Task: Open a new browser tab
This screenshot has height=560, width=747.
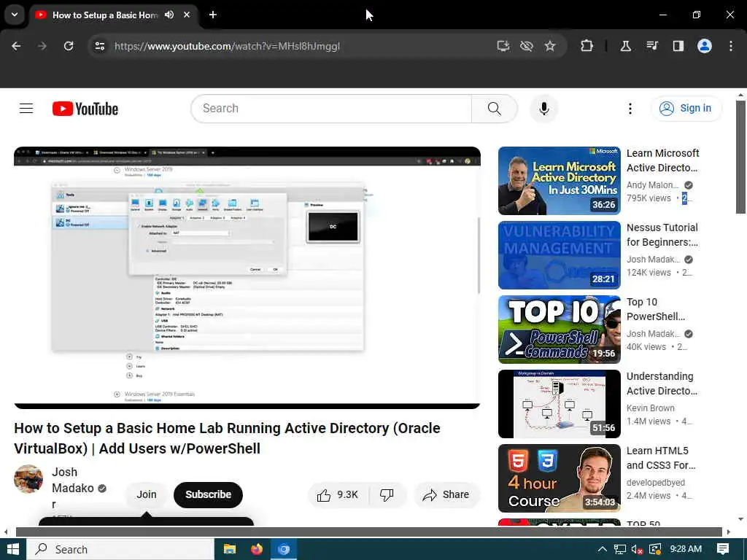Action: coord(213,15)
